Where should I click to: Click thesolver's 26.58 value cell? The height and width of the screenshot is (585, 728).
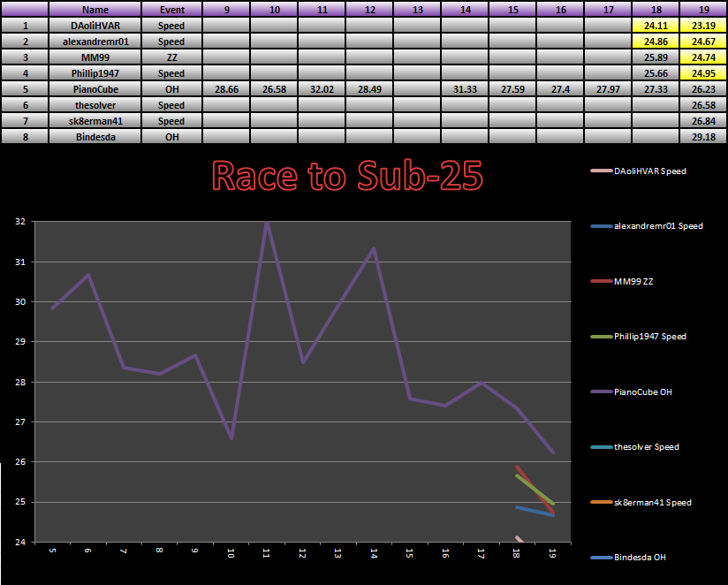[704, 105]
